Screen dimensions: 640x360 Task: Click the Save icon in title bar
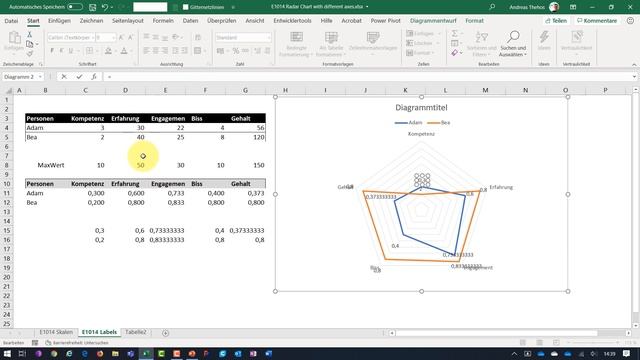click(93, 7)
